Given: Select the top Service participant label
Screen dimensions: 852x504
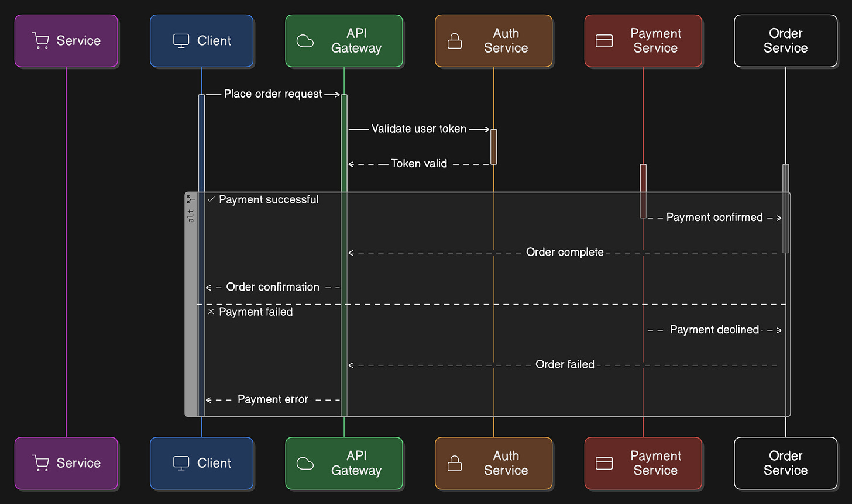Looking at the screenshot, I should (x=78, y=41).
